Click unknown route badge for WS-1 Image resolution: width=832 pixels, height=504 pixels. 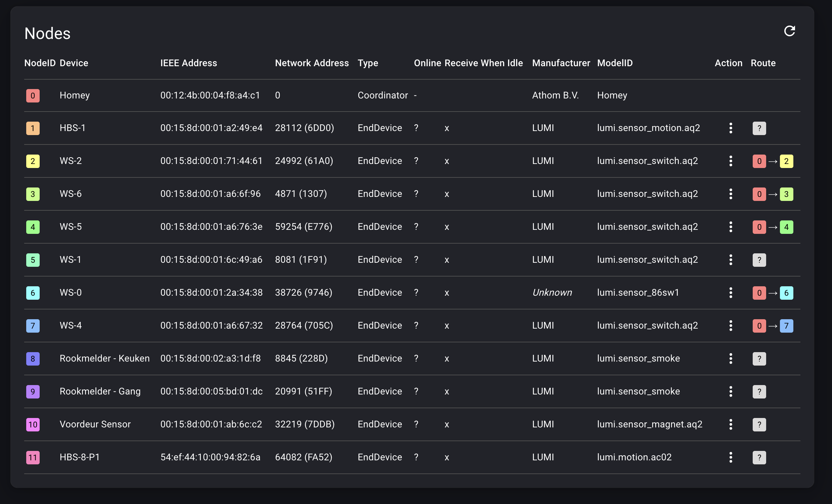[759, 260]
